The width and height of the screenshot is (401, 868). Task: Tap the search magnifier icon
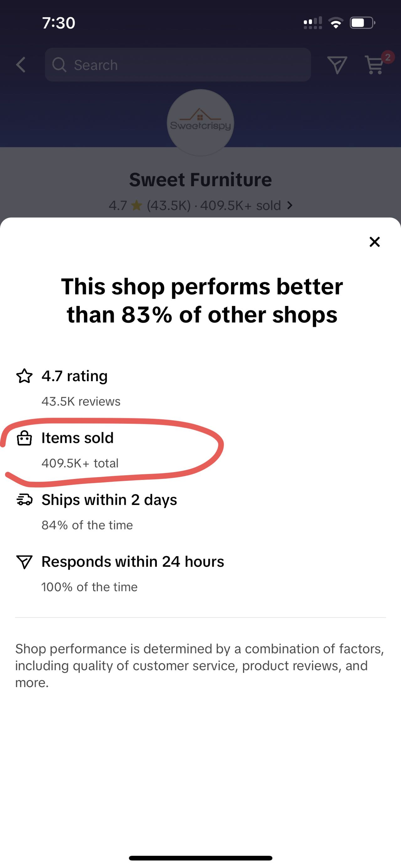click(59, 65)
